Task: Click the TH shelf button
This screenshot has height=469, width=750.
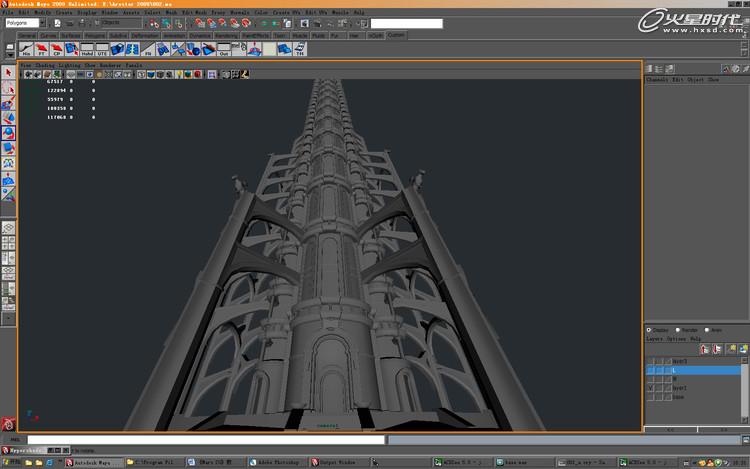Action: coord(298,49)
